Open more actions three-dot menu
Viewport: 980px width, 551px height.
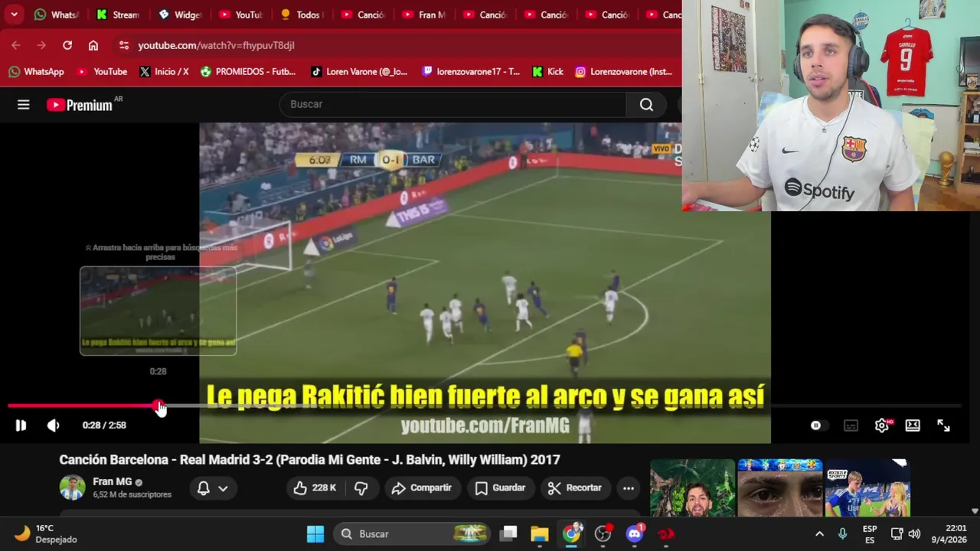(629, 487)
